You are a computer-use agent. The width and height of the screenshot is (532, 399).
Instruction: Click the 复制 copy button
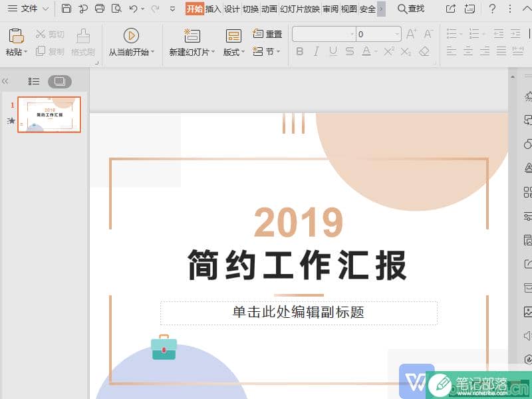[x=49, y=52]
